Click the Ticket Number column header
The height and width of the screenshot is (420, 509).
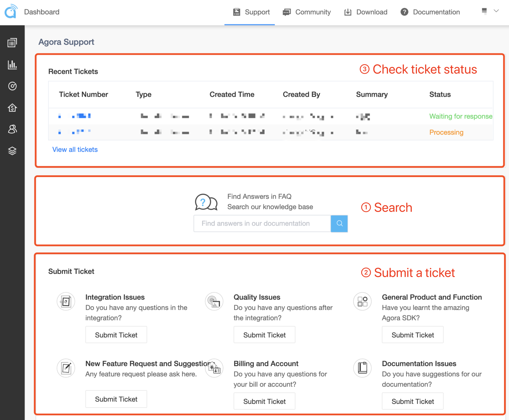point(84,95)
